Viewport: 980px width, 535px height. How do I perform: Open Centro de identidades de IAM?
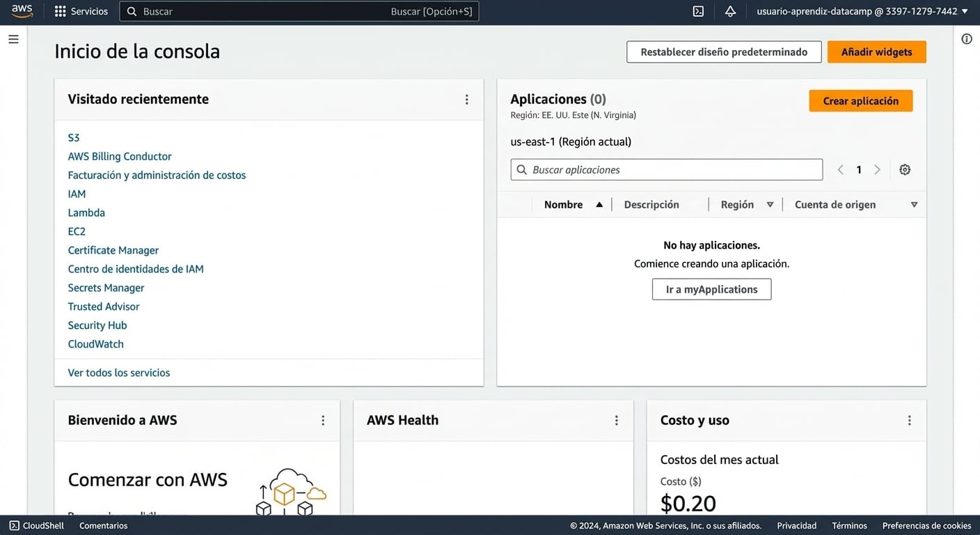click(x=136, y=270)
